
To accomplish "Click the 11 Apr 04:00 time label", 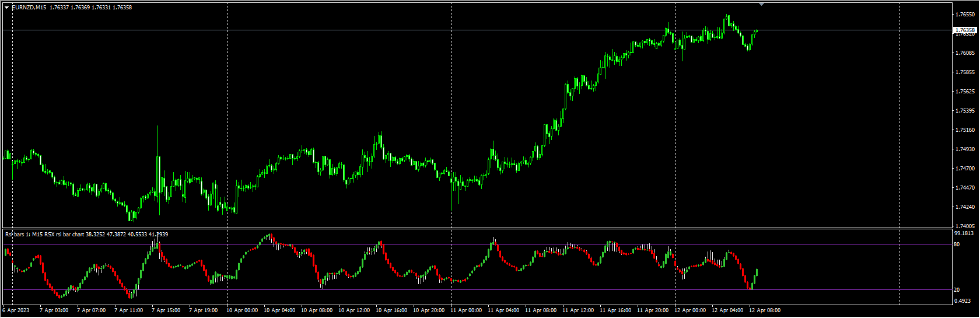I will click(x=503, y=310).
